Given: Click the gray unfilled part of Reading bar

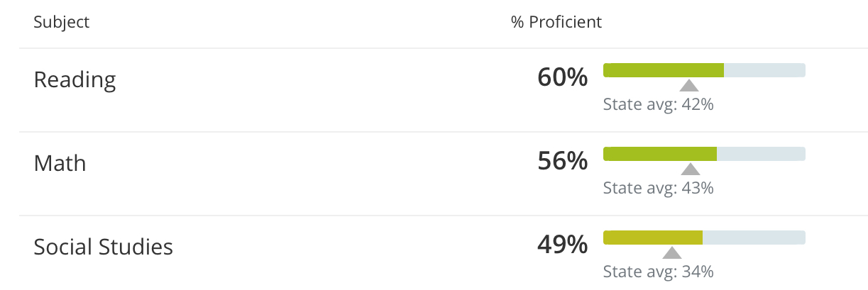Looking at the screenshot, I should coord(765,69).
